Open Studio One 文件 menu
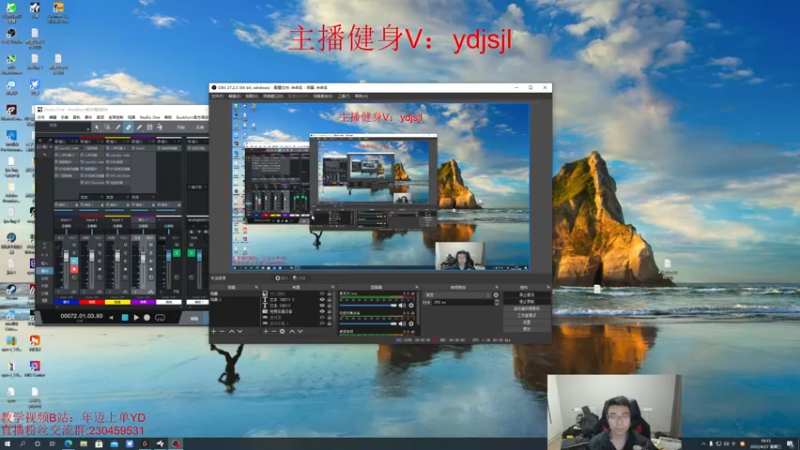Image resolution: width=800 pixels, height=450 pixels. pyautogui.click(x=41, y=117)
